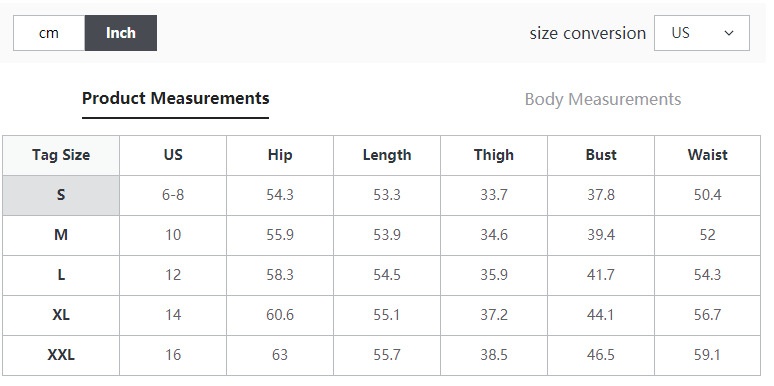Open the Product Measurements tab
The image size is (774, 386).
click(175, 99)
